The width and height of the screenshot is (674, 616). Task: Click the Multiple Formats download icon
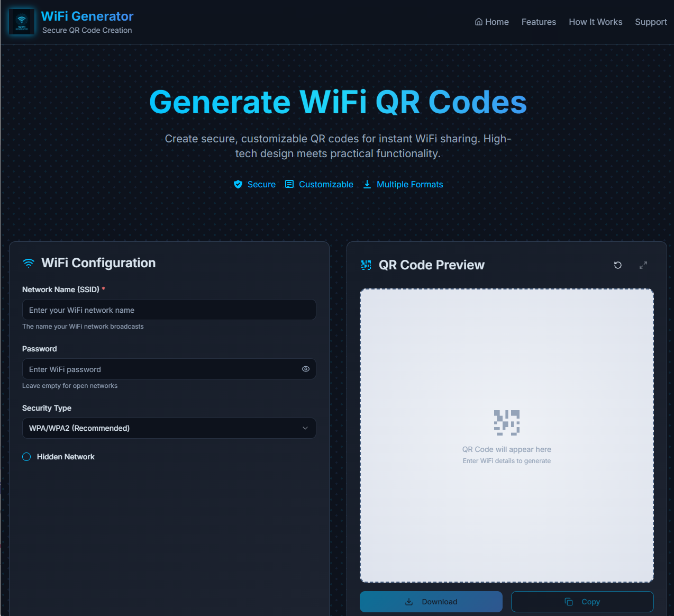pos(367,184)
